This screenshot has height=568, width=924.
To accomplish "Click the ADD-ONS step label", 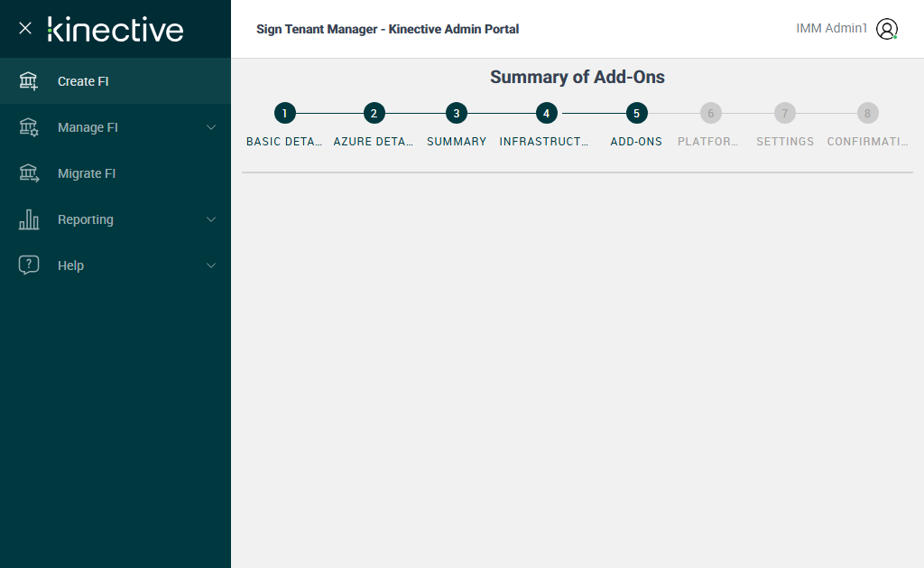I will [x=636, y=142].
